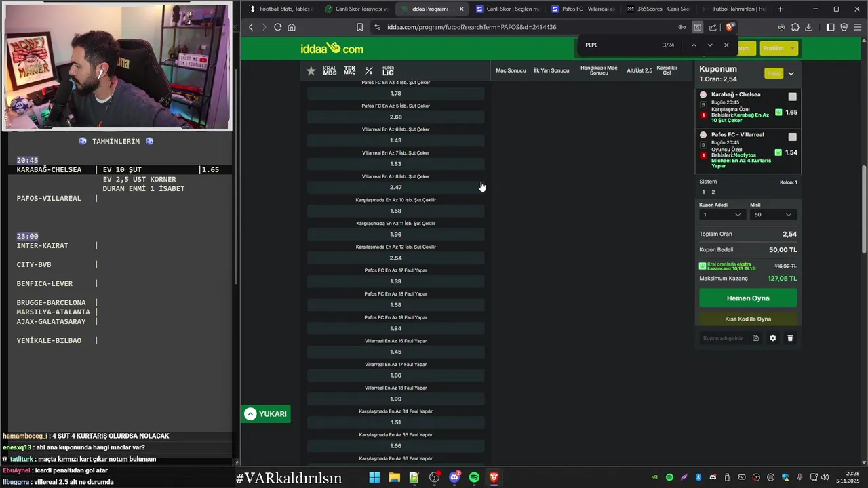This screenshot has width=868, height=488.
Task: Open the Misli stake dropdown
Action: [773, 215]
